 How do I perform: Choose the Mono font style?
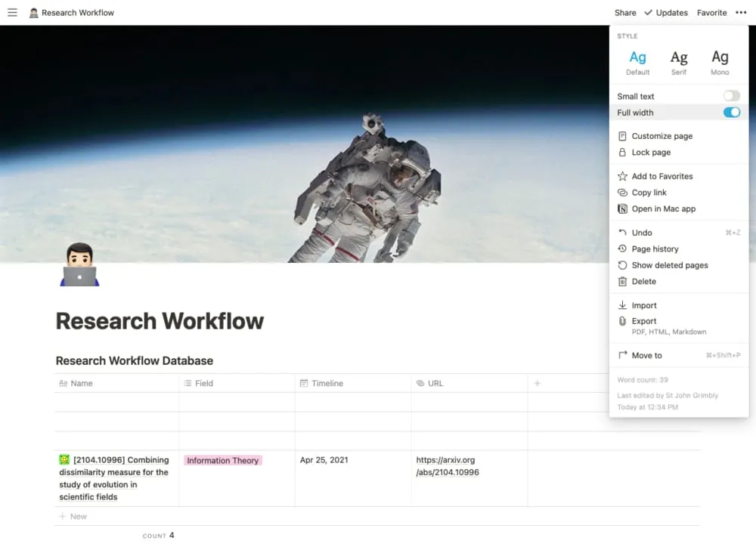(720, 63)
